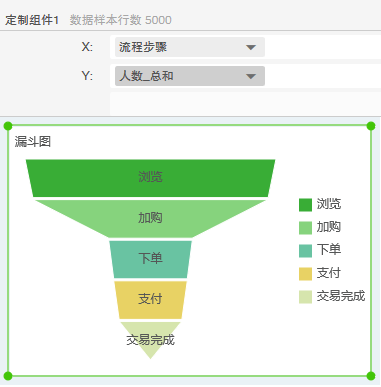Click the 漏斗图 chart title

coord(33,142)
